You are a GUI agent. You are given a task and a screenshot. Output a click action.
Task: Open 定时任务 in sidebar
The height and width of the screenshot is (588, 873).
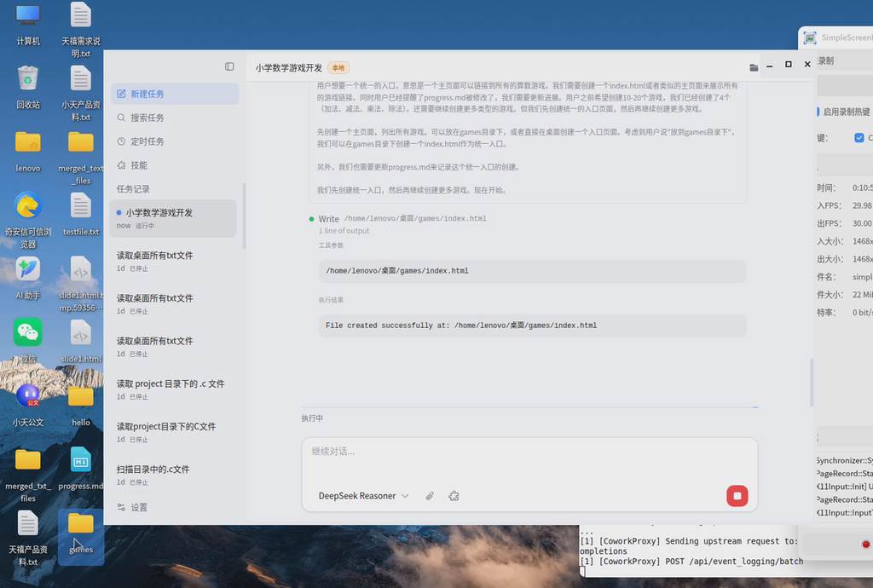click(x=147, y=141)
